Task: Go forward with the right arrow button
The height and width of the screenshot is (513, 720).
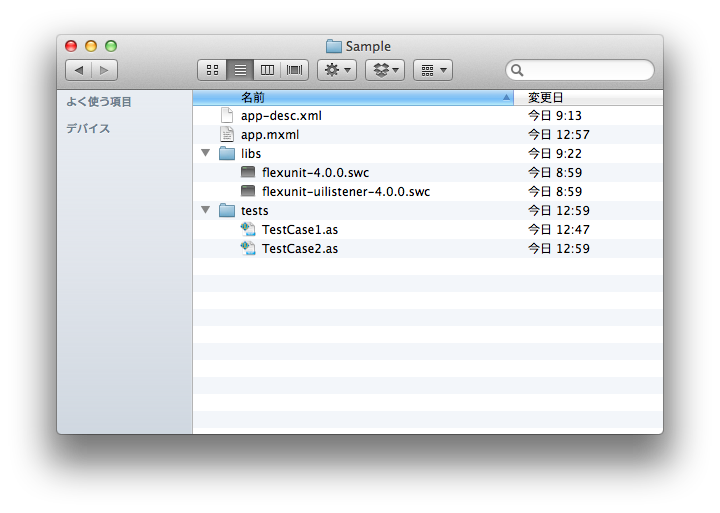Action: (x=105, y=70)
